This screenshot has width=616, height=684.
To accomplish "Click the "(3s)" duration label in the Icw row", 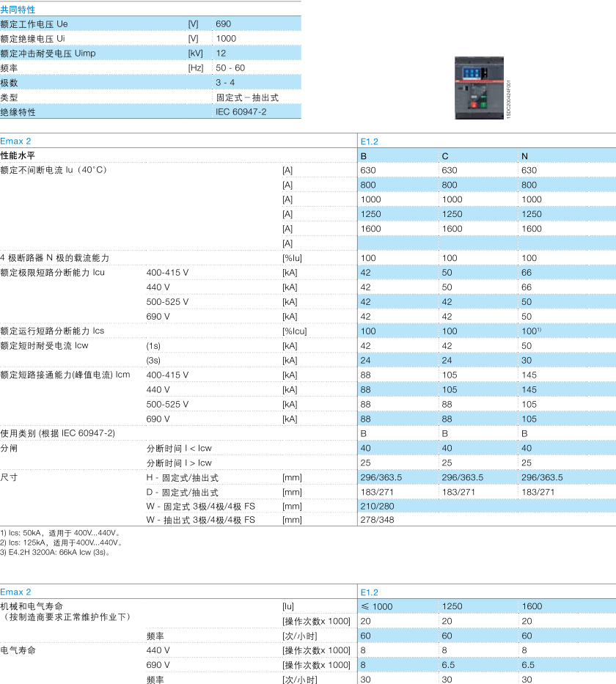I will 153,360.
